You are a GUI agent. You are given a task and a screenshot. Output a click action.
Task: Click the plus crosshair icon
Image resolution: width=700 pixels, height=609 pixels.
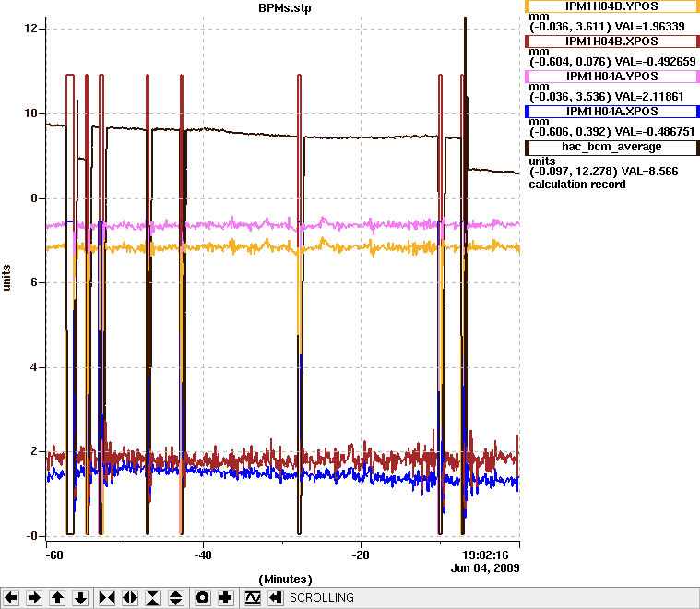click(225, 597)
